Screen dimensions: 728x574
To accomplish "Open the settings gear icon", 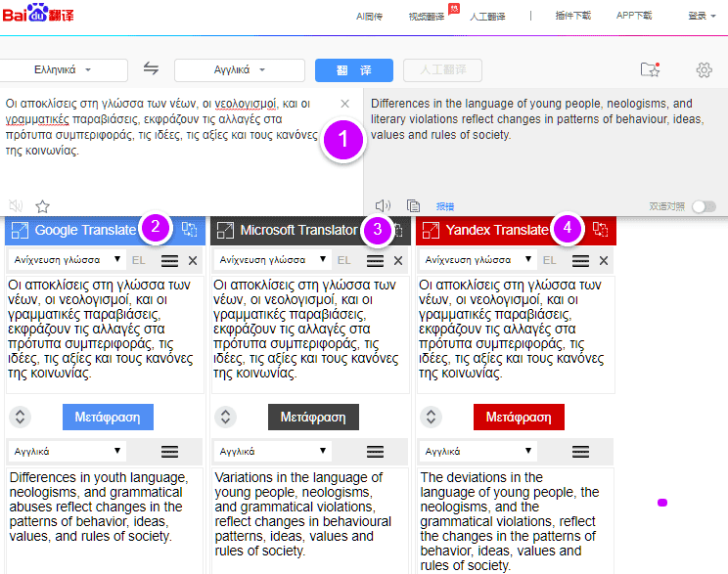I will click(x=704, y=70).
